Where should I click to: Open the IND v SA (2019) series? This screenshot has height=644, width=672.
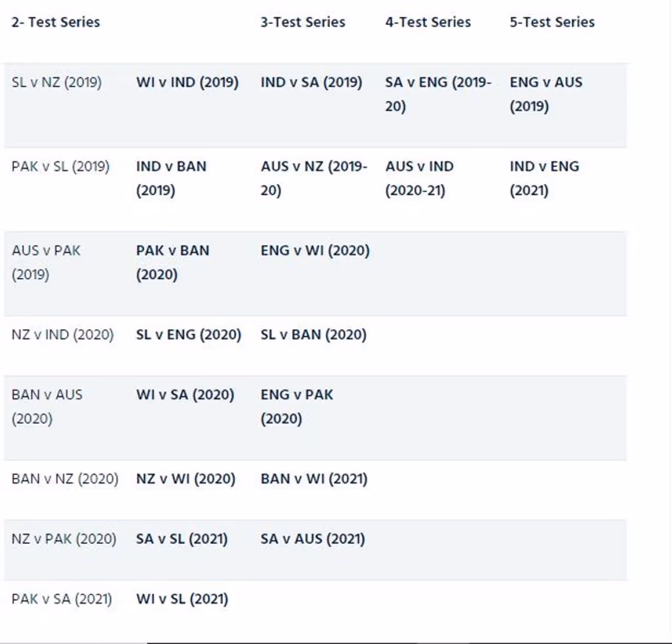click(x=311, y=82)
